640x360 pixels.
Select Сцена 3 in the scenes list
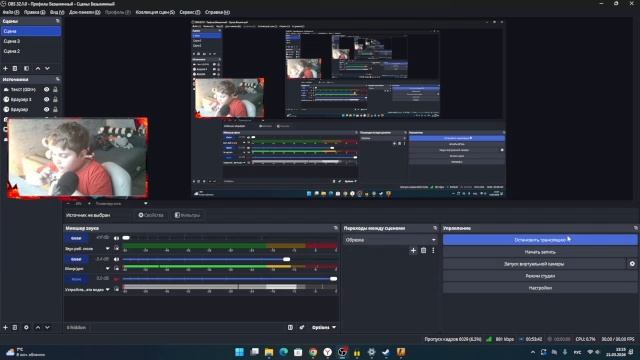31,41
